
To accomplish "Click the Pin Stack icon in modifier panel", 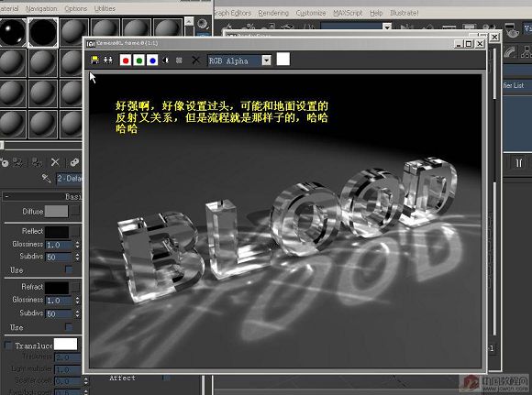I will (519, 163).
